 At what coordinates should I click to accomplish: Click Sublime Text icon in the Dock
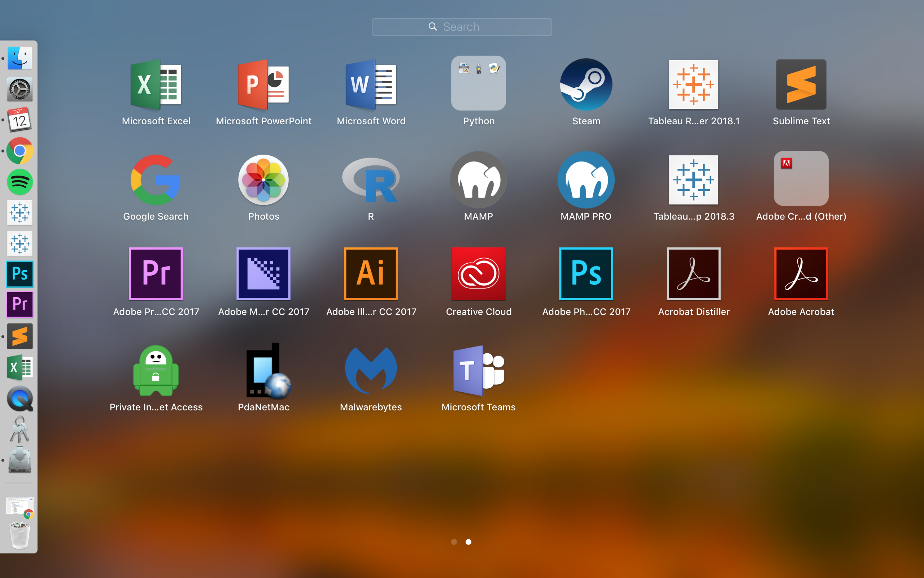(x=20, y=336)
